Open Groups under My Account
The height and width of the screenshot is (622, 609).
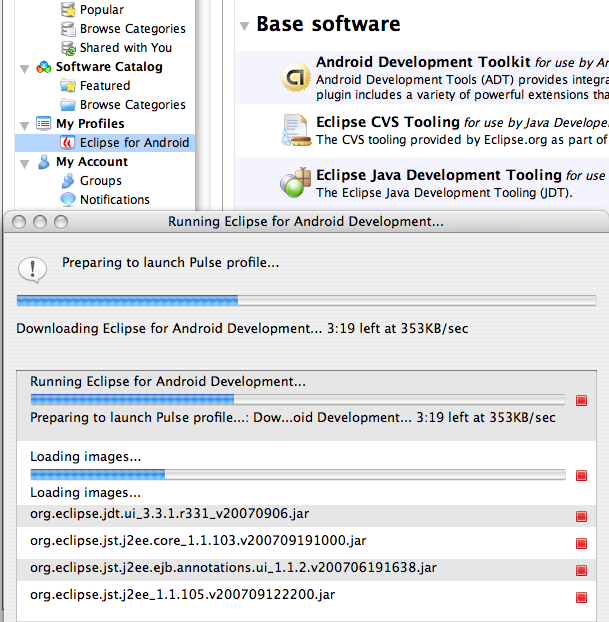click(101, 181)
